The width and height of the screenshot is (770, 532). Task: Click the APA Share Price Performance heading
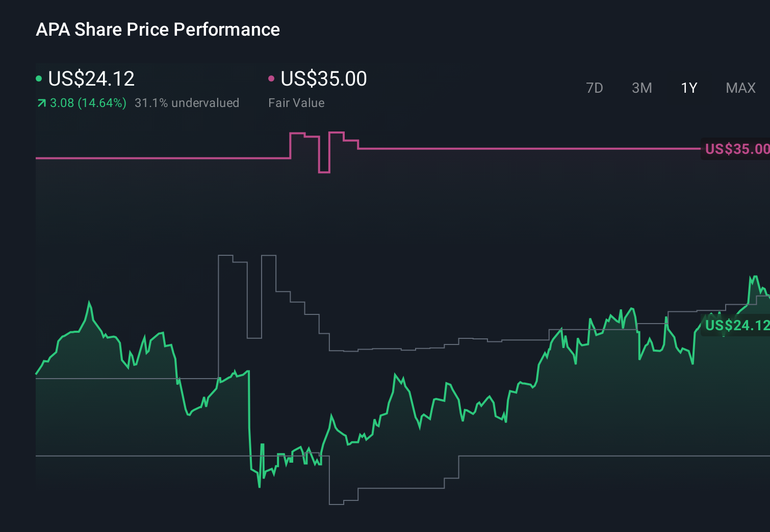coord(158,30)
